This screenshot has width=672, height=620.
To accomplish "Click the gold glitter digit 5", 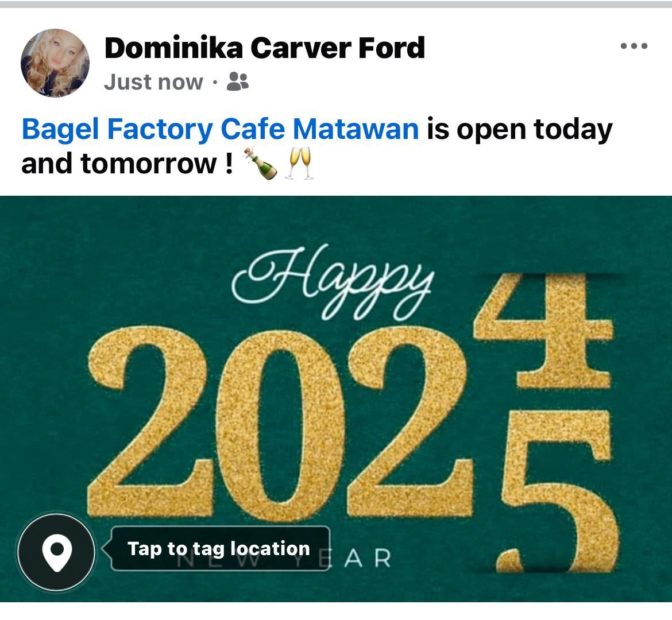I will click(558, 491).
